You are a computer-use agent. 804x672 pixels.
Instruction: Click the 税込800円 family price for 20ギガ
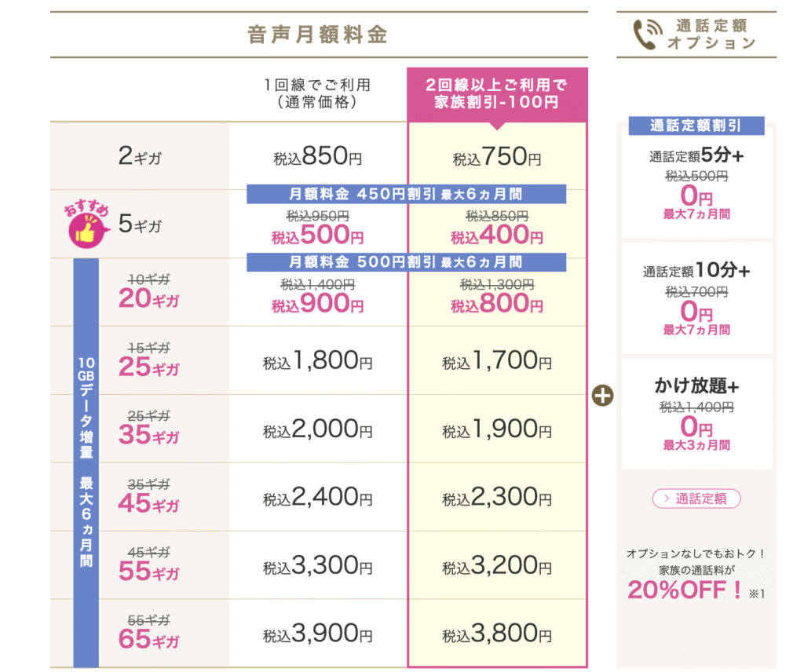click(497, 304)
